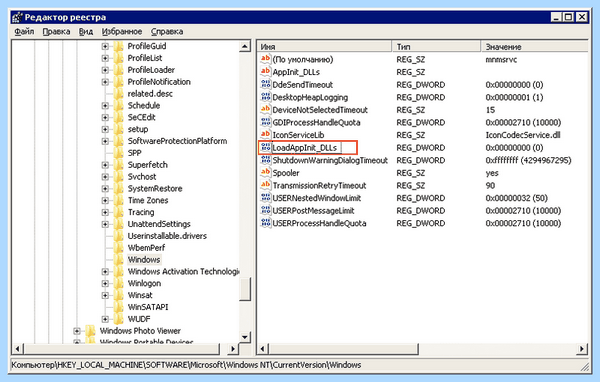
Task: Click the tree pane vertical scrollbar thumb
Action: [245, 289]
